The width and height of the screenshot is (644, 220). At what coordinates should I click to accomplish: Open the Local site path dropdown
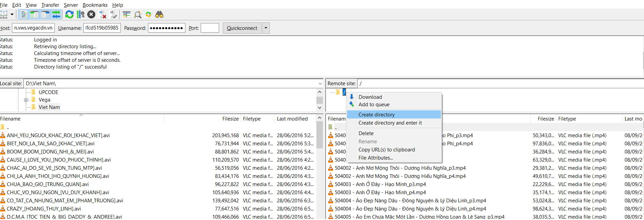[x=320, y=84]
